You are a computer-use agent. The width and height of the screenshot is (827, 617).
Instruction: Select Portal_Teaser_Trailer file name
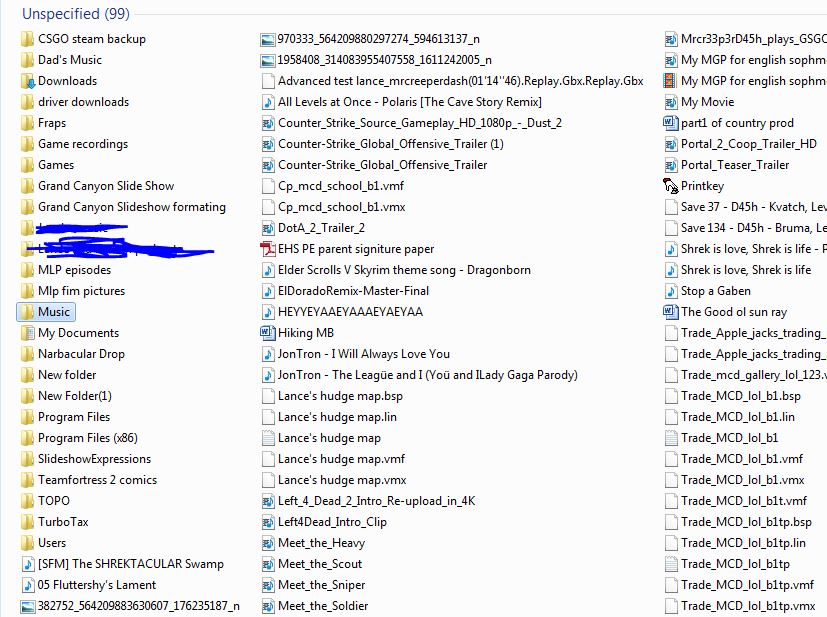pos(735,165)
